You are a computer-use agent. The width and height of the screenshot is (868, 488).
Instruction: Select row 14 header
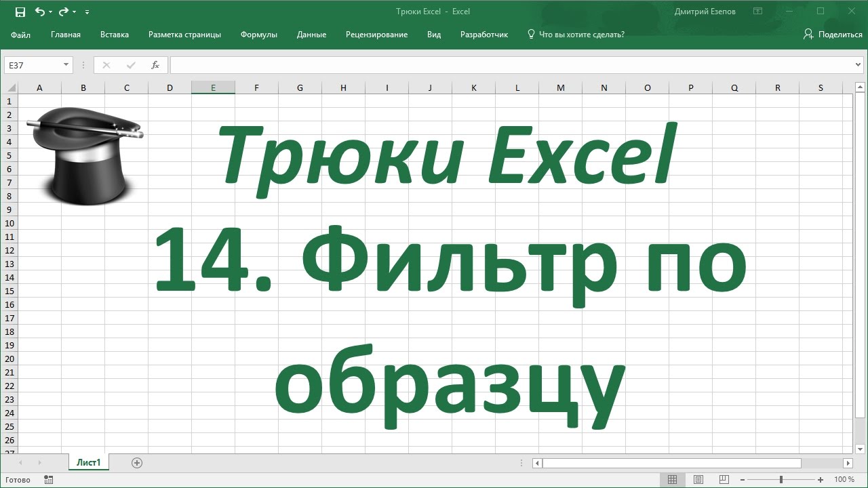click(9, 277)
